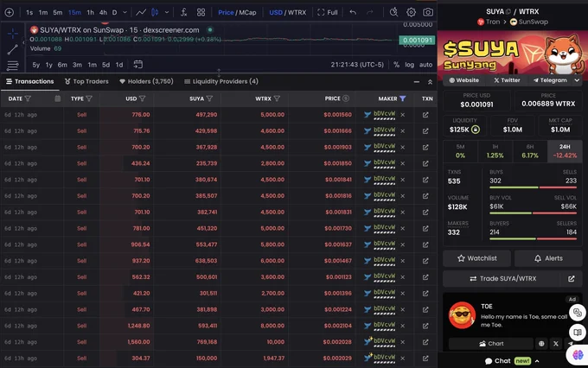Choose the line chart style icon
The width and height of the screenshot is (588, 368).
[141, 12]
